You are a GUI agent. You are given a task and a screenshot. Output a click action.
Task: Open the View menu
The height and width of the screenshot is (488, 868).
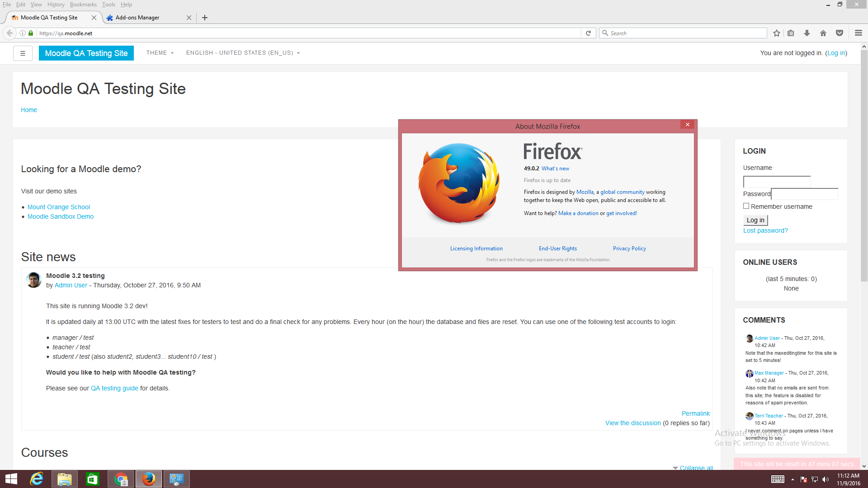[x=36, y=5]
